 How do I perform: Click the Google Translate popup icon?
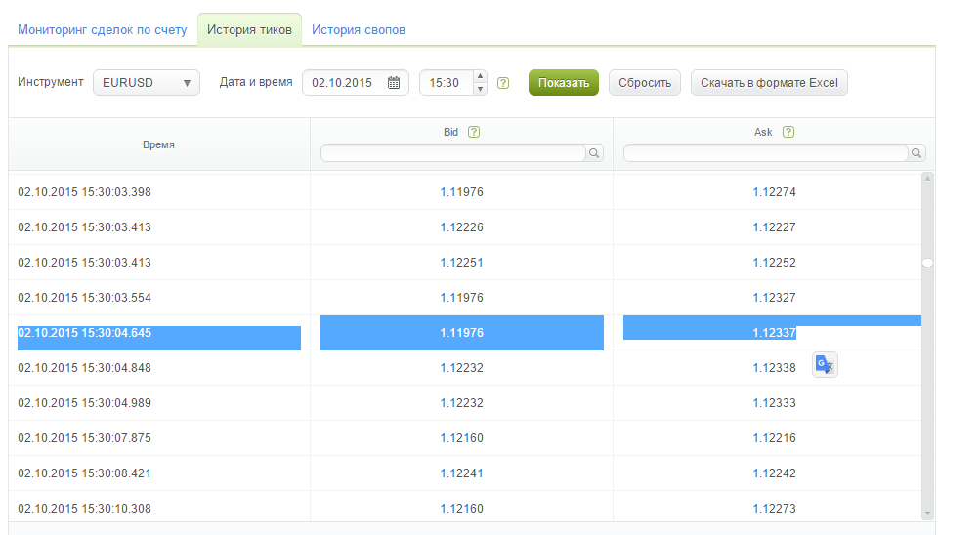[825, 364]
